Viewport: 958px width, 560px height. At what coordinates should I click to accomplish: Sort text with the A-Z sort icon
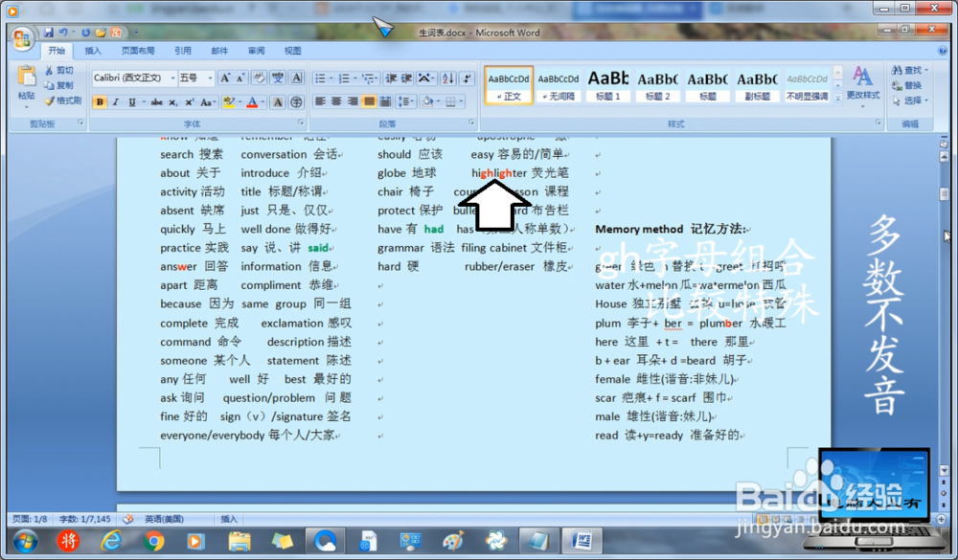click(x=447, y=78)
